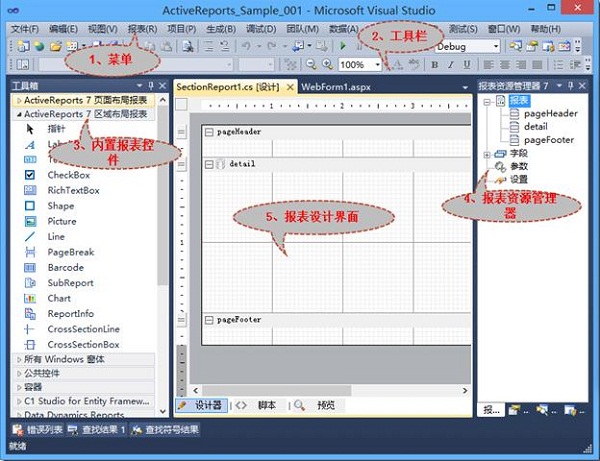Open the 窗口(W) menu
Image resolution: width=600 pixels, height=461 pixels.
(504, 29)
